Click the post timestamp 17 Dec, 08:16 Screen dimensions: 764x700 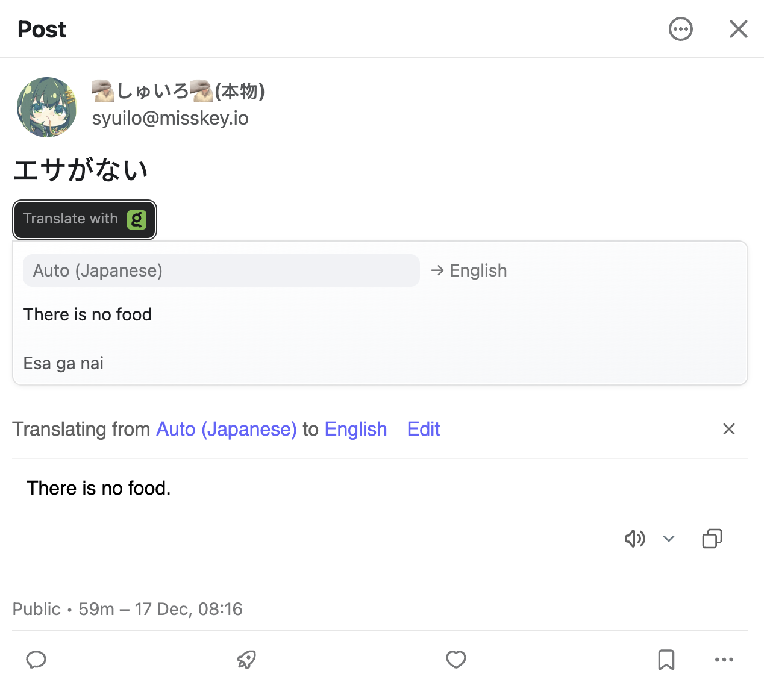click(189, 609)
